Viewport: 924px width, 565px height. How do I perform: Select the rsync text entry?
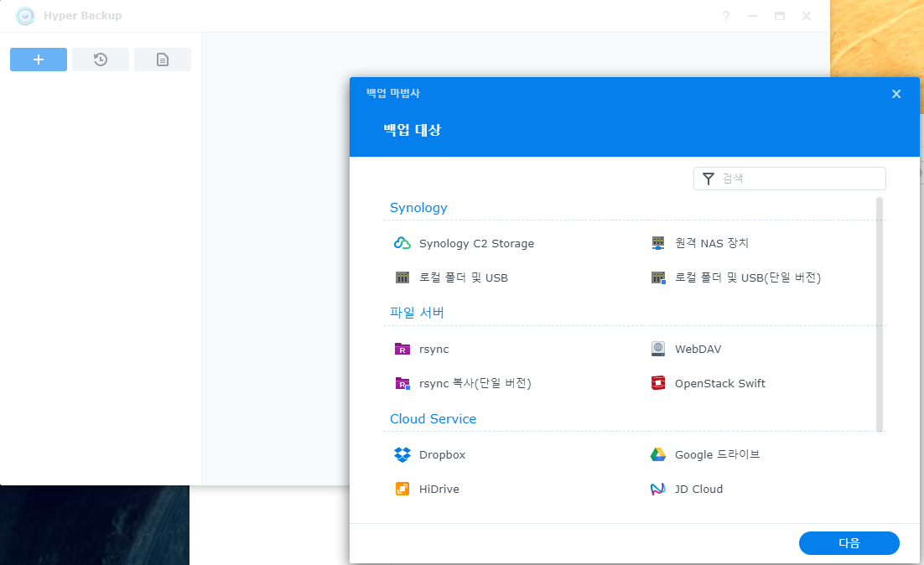point(433,350)
